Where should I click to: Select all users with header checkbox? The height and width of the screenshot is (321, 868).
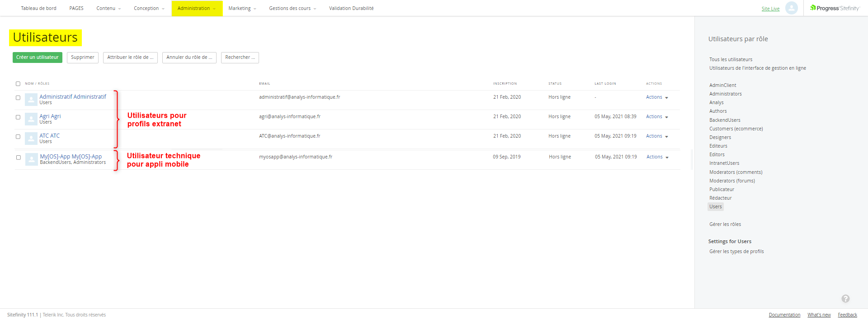18,84
